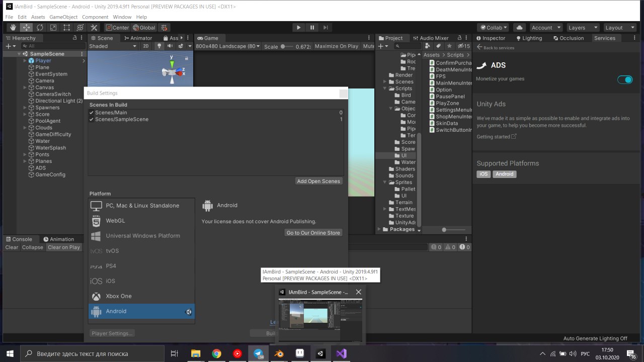The height and width of the screenshot is (362, 644).
Task: Open Collab dropdown
Action: pos(494,28)
